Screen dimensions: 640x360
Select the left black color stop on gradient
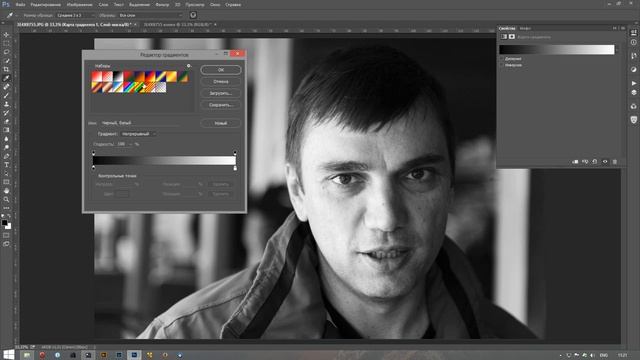(93, 168)
